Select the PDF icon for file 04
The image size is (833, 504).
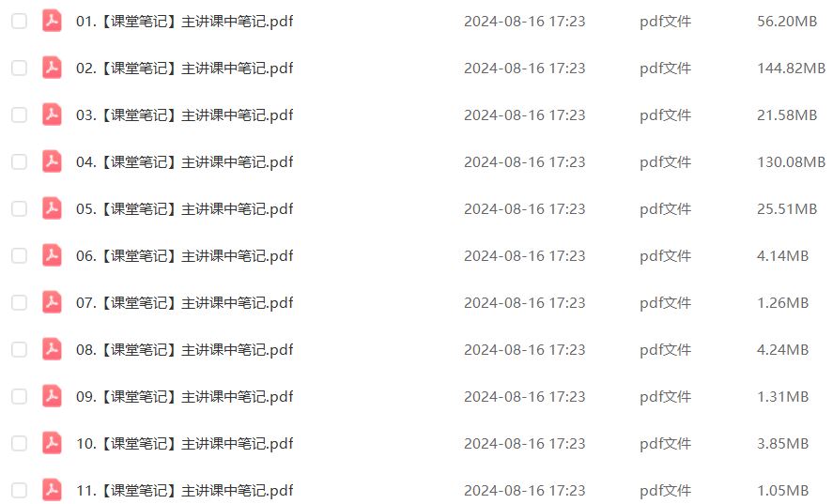coord(52,162)
